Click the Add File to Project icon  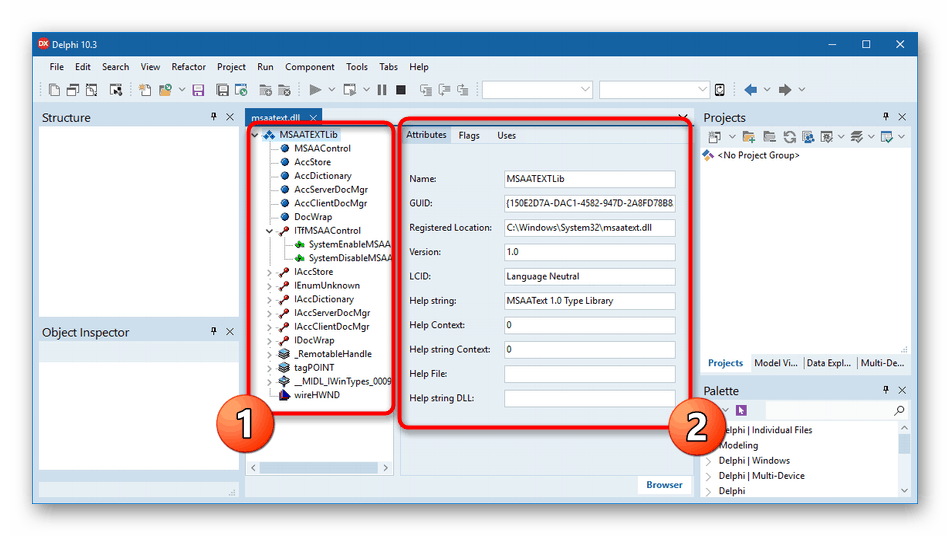tap(265, 90)
